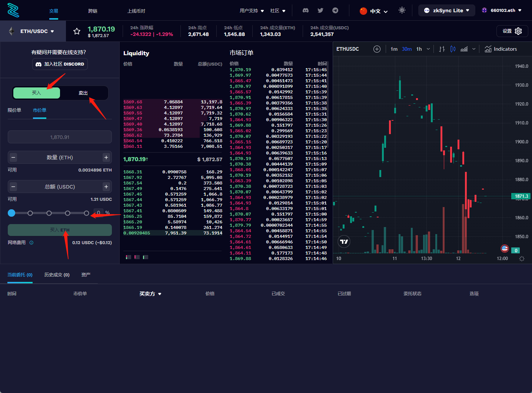Select candlestick chart style icon
The image size is (532, 393).
(453, 49)
